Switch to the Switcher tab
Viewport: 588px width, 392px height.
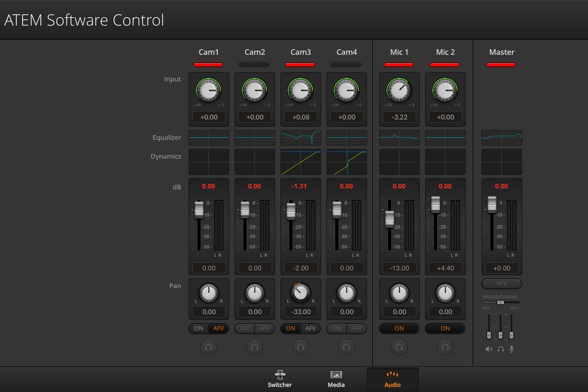click(280, 379)
